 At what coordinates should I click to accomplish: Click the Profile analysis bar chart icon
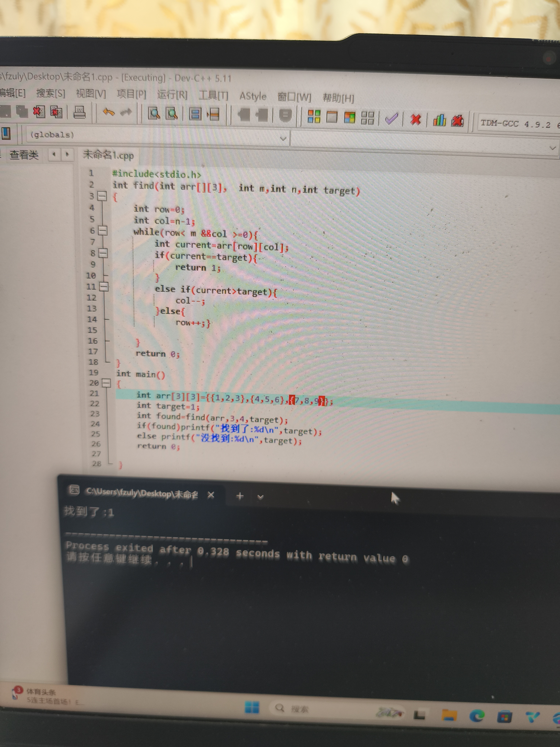click(x=439, y=120)
